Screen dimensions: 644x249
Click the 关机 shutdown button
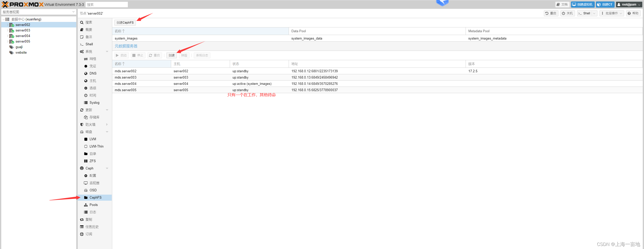point(567,13)
